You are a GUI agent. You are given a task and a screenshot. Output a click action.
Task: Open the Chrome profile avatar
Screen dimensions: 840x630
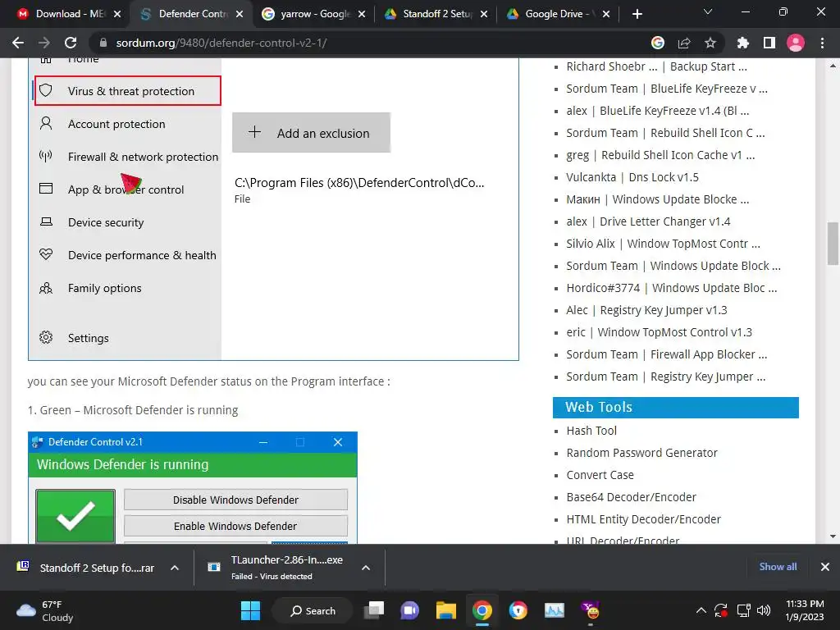pyautogui.click(x=796, y=43)
